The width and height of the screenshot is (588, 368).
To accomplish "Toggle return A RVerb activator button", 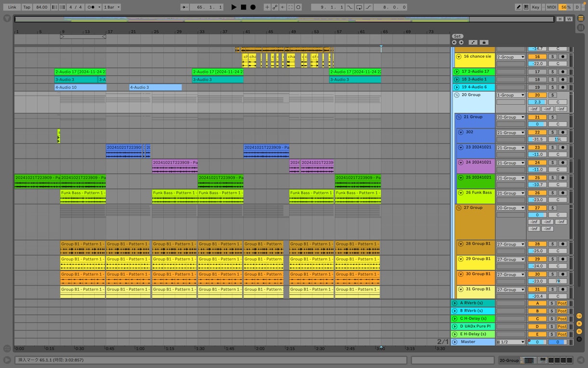I will 537,303.
